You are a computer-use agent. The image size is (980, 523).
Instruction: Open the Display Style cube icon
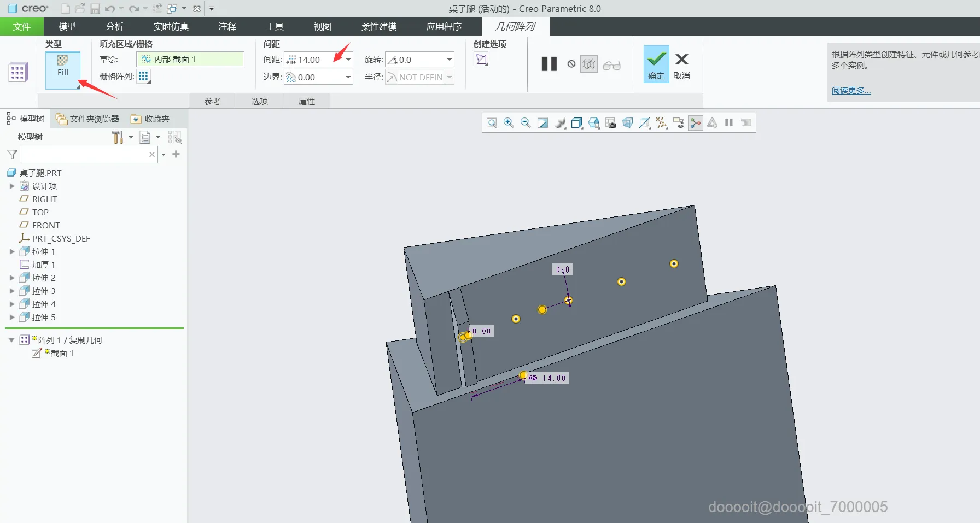(x=576, y=123)
